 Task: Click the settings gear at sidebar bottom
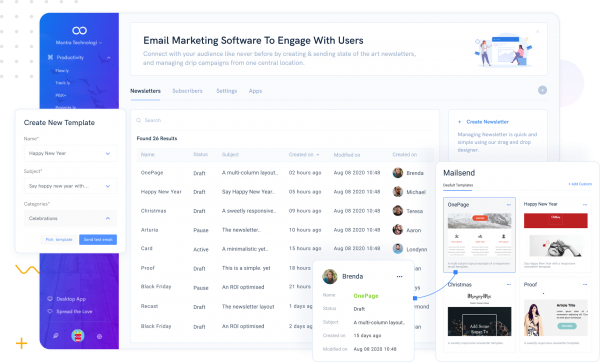coord(99,336)
